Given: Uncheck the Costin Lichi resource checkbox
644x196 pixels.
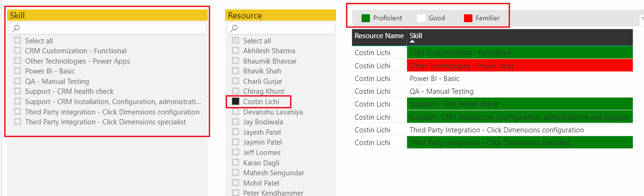Looking at the screenshot, I should (236, 101).
